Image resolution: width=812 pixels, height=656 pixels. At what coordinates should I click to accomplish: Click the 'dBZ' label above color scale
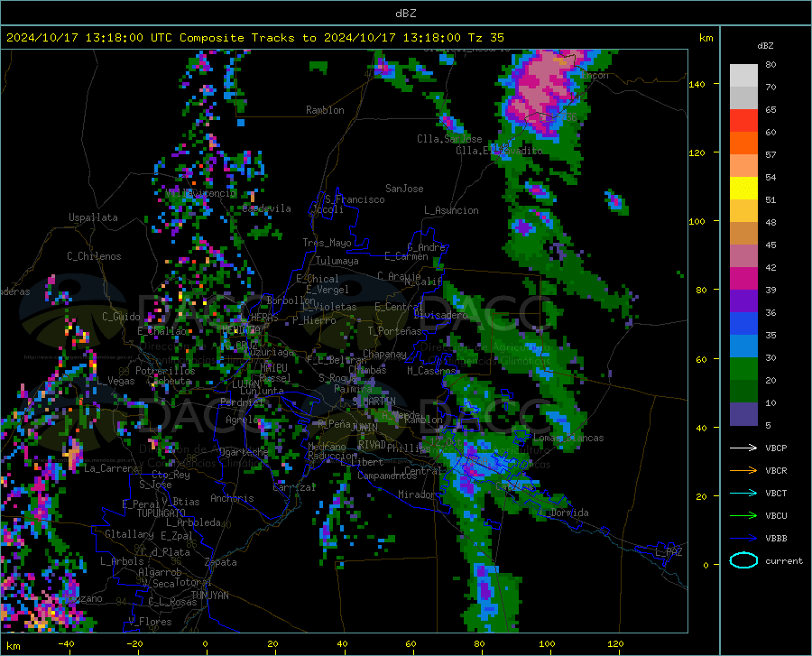pos(765,45)
